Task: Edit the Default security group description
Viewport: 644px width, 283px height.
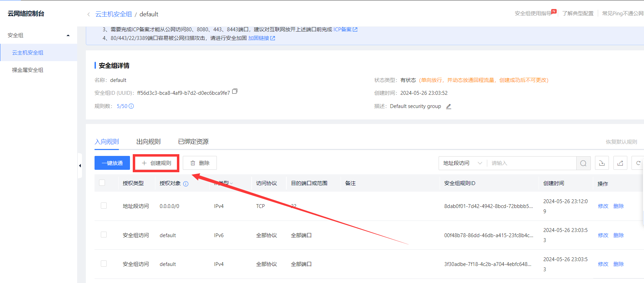Action: pos(449,107)
